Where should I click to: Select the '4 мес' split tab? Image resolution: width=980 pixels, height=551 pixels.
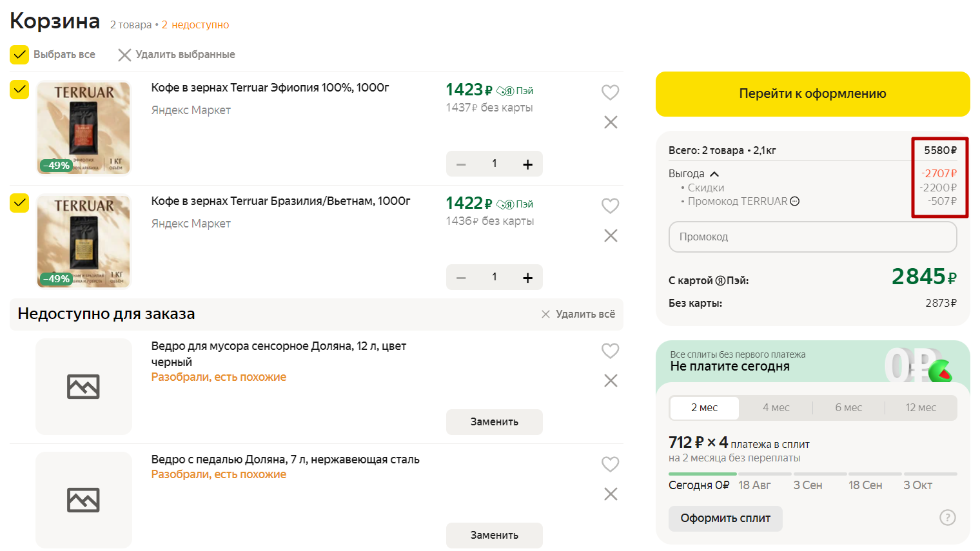(776, 407)
